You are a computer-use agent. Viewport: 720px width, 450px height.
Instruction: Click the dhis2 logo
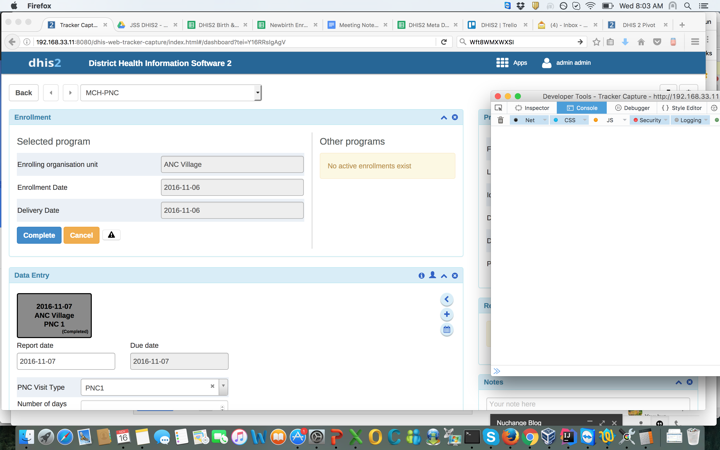coord(45,63)
